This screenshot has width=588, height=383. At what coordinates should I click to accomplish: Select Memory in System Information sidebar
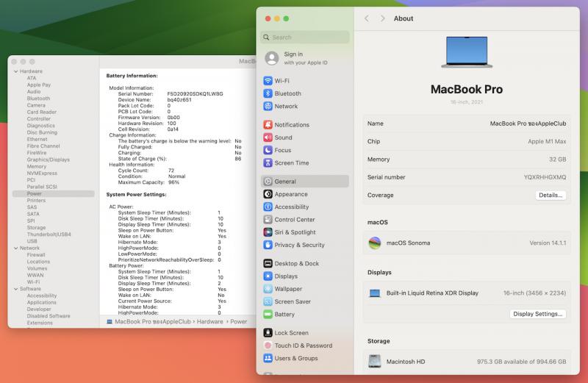(x=37, y=167)
